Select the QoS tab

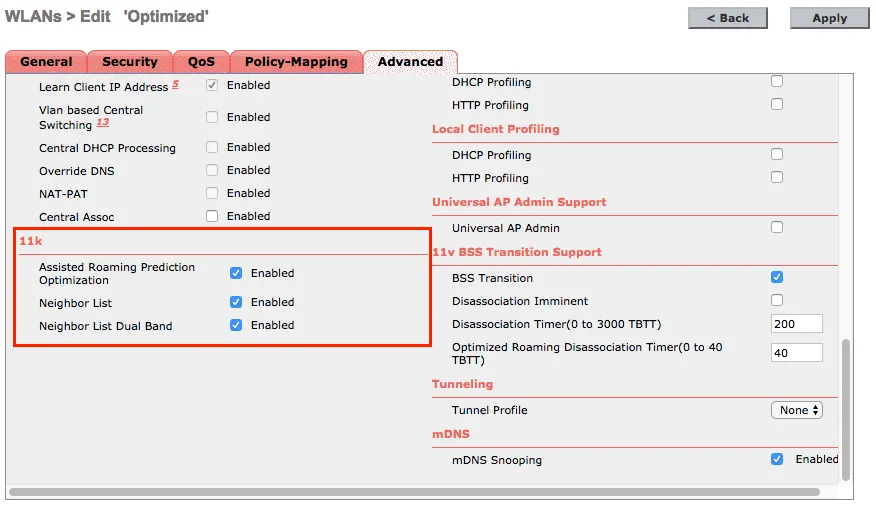point(201,62)
